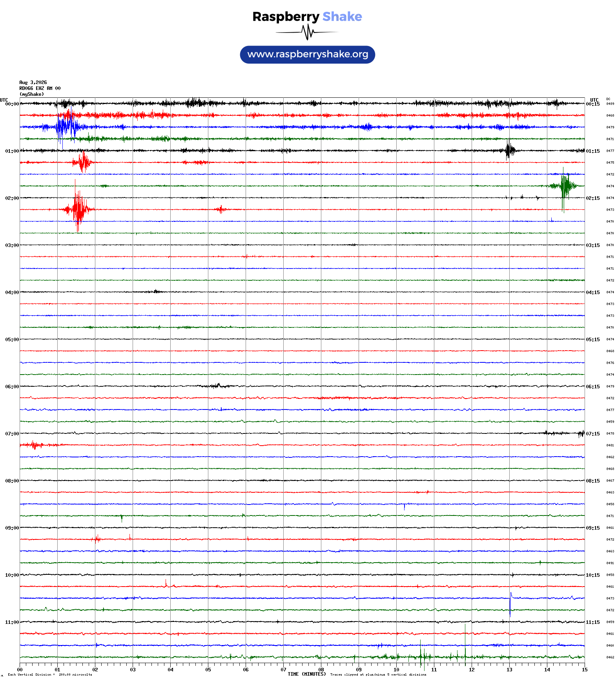616x680 pixels.
Task: Select the "06:00" hour label
Action: point(12,387)
